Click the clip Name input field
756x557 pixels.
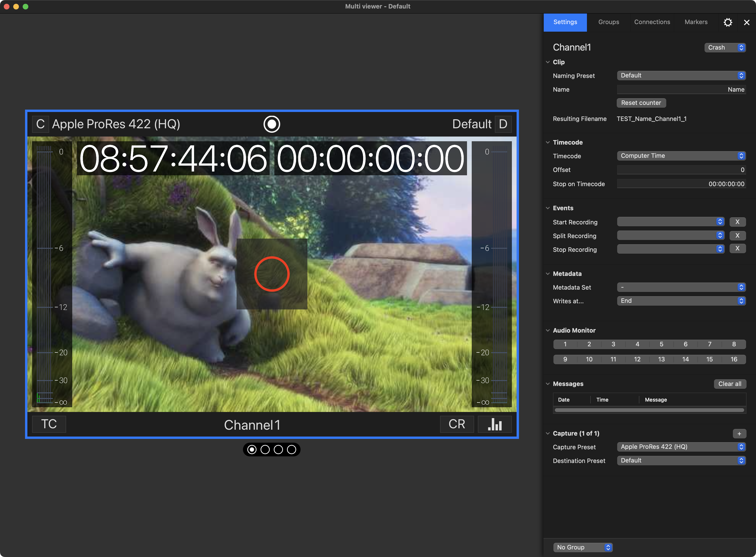click(x=681, y=89)
